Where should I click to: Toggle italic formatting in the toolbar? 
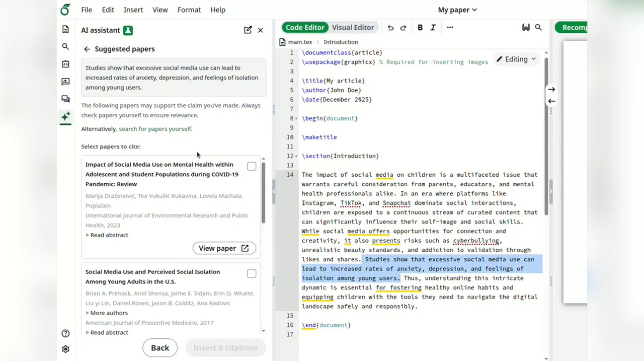click(x=433, y=28)
